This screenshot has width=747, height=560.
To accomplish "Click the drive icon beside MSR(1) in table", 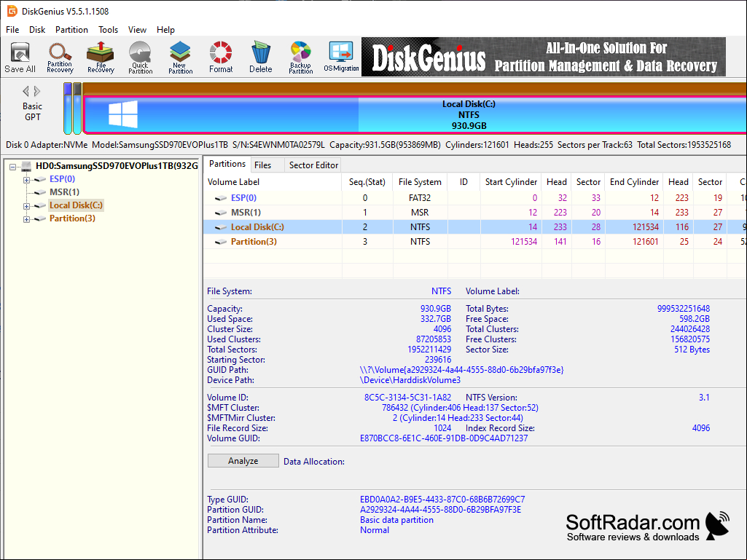I will coord(221,213).
